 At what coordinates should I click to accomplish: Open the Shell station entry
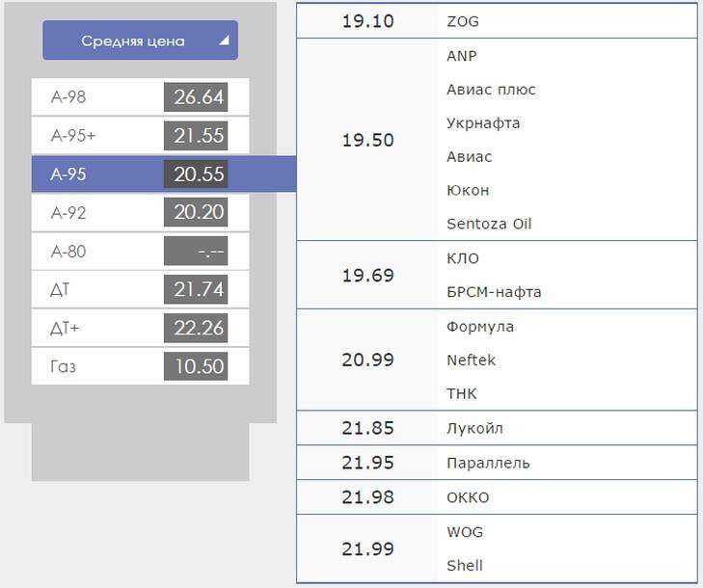(465, 565)
